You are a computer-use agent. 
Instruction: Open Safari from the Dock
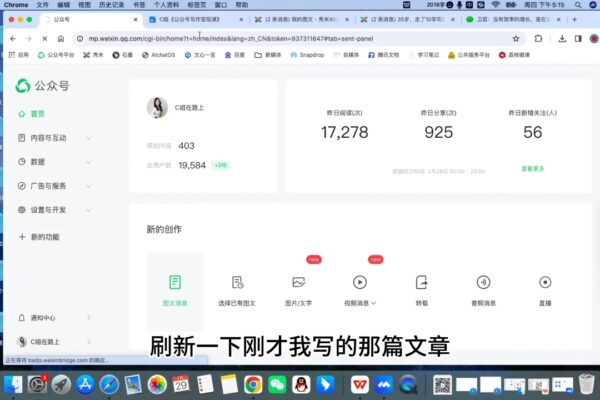click(x=109, y=385)
